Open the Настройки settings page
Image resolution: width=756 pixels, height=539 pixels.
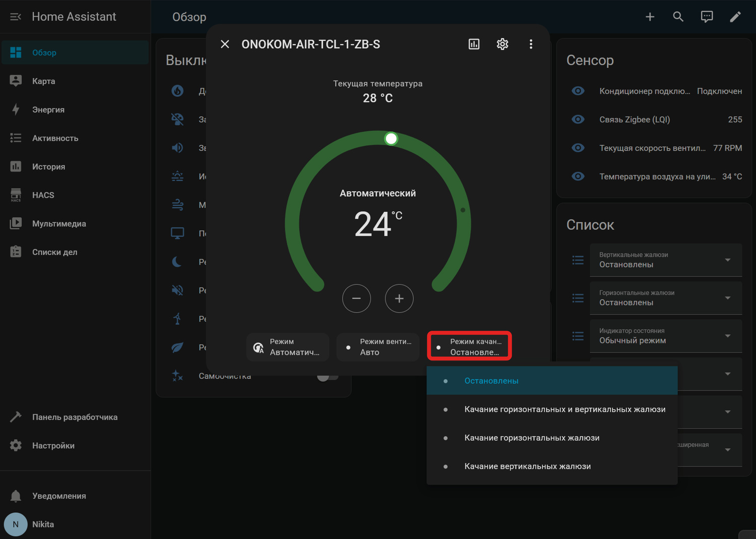(x=75, y=446)
